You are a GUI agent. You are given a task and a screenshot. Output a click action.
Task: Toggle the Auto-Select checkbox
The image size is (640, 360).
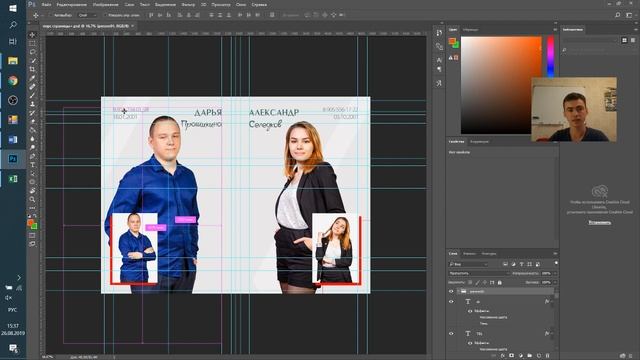coord(51,15)
